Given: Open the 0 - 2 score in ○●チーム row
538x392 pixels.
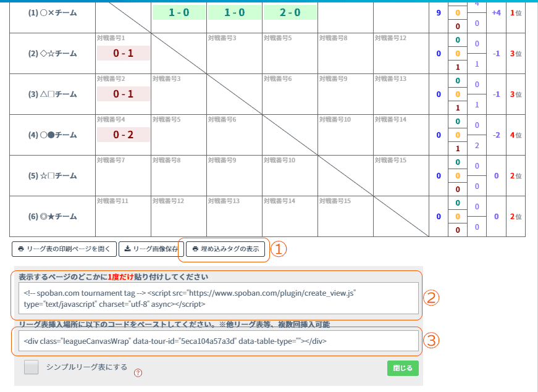Looking at the screenshot, I should coord(123,135).
